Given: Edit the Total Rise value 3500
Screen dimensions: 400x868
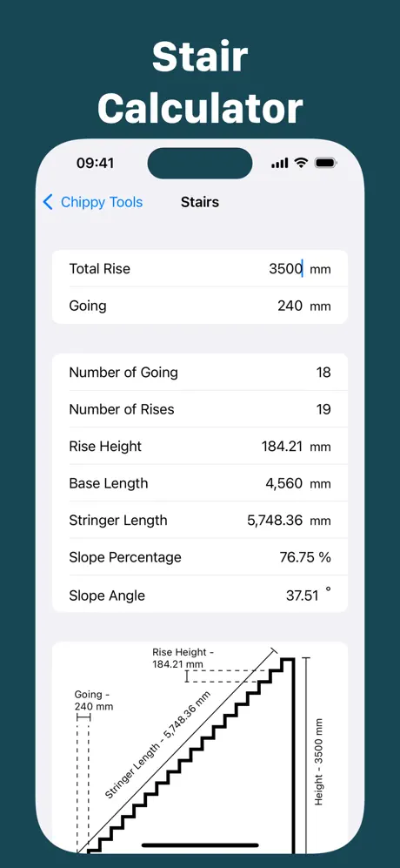Looking at the screenshot, I should point(285,269).
